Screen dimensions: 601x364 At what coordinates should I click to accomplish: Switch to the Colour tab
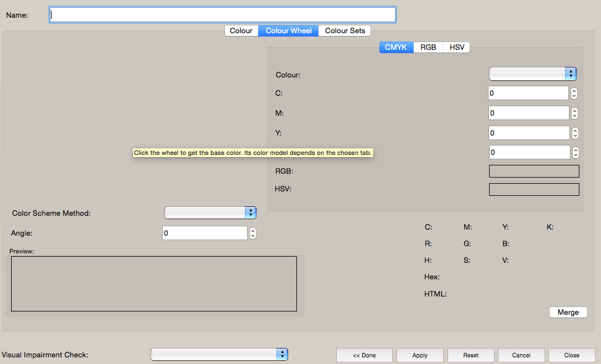(x=241, y=31)
